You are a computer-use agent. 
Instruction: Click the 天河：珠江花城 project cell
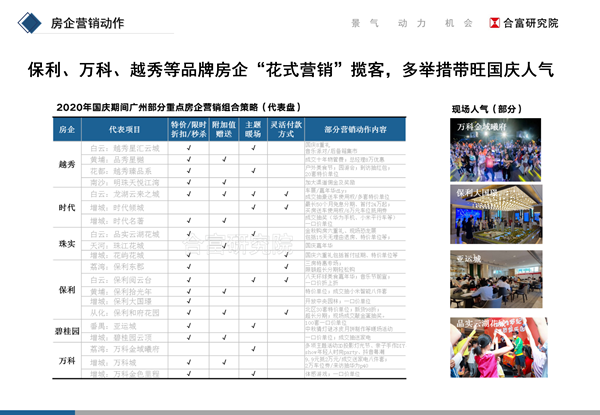[x=125, y=246]
